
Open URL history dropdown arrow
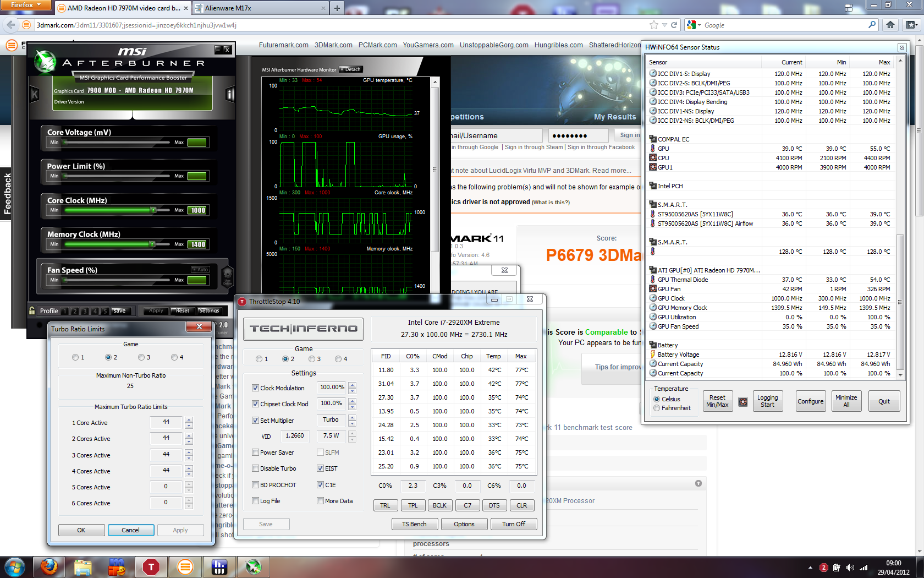click(664, 25)
